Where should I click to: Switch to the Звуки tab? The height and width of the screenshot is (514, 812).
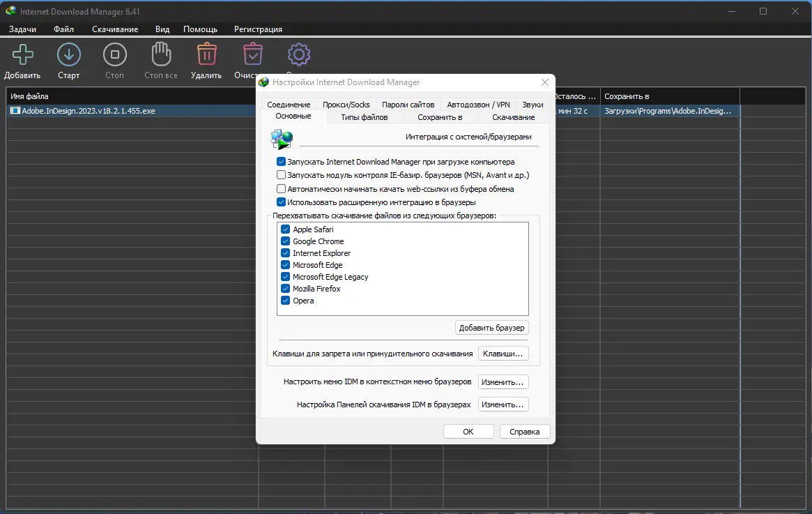pyautogui.click(x=533, y=105)
